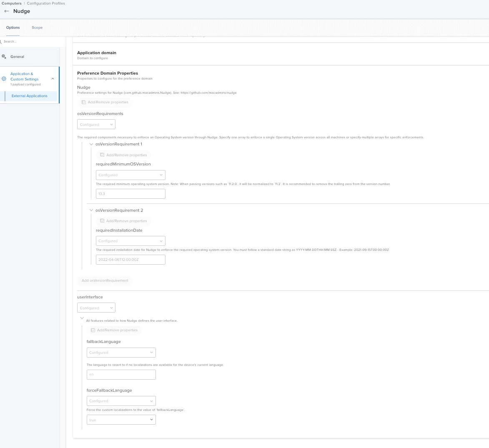Click the '1 payload configured' text
489x448 pixels.
tap(25, 85)
